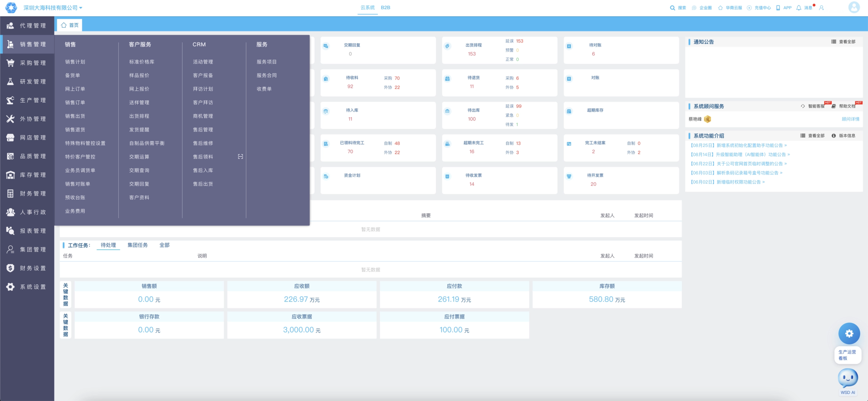This screenshot has height=401, width=868.
Task: Open the 顾问详情 link
Action: (x=850, y=119)
